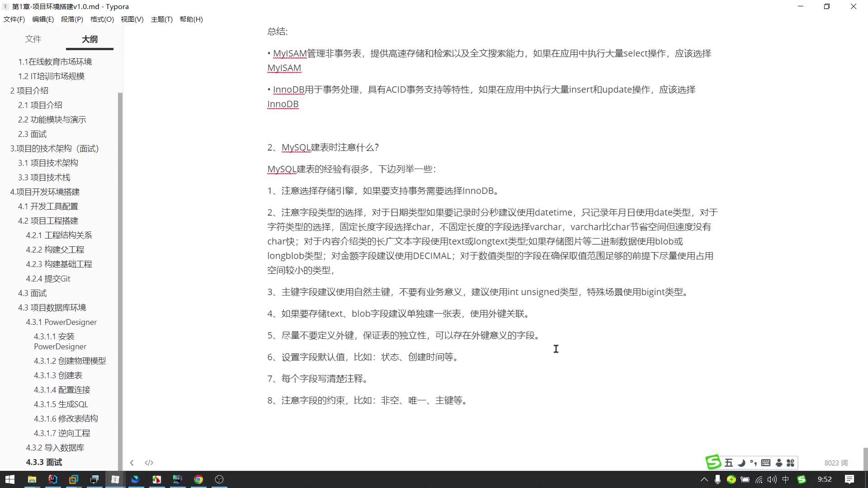This screenshot has width=868, height=488.
Task: Click the Sogou input method logo
Action: coord(713,462)
